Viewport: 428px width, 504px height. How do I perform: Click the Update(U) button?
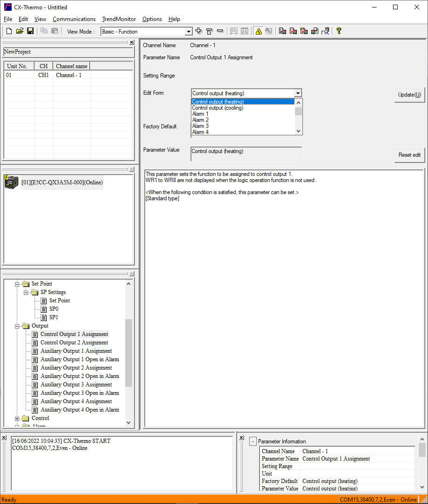(x=409, y=95)
